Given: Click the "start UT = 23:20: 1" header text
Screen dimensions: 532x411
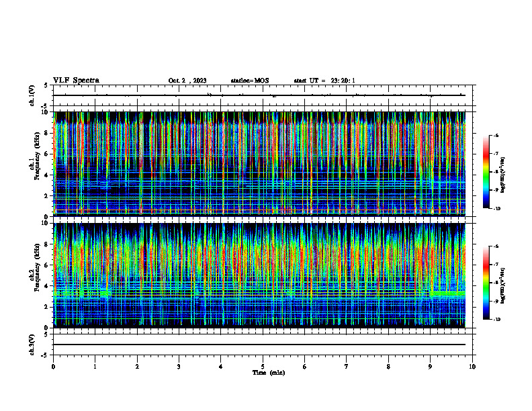Looking at the screenshot, I should point(324,81).
